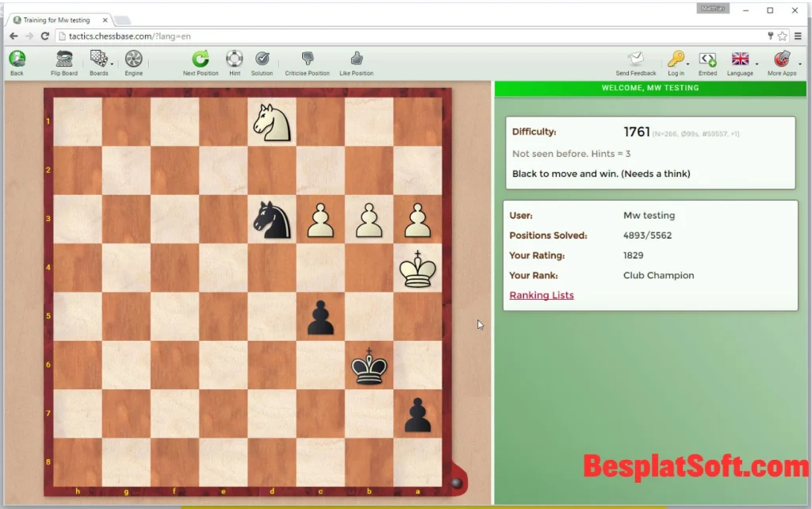Start the Engine analysis

pyautogui.click(x=133, y=59)
